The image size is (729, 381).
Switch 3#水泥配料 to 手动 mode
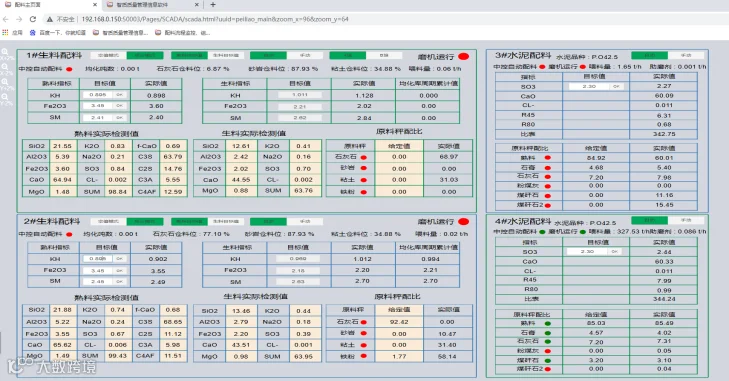pos(686,55)
